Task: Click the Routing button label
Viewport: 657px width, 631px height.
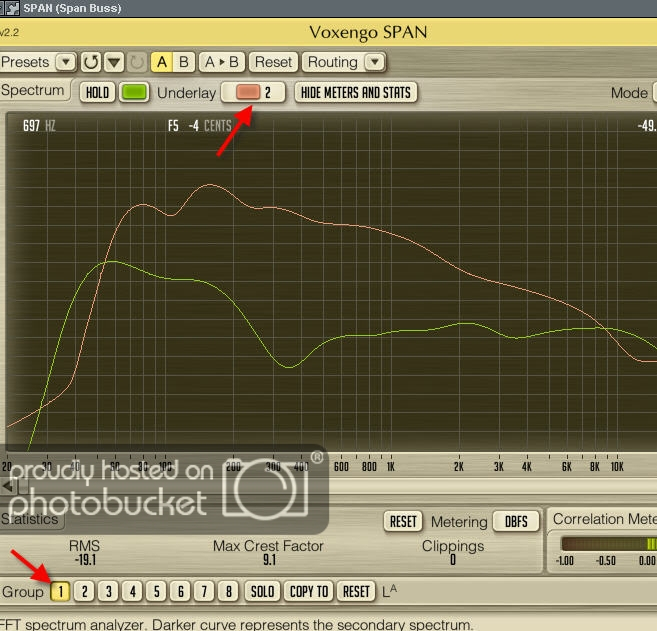Action: pos(333,62)
